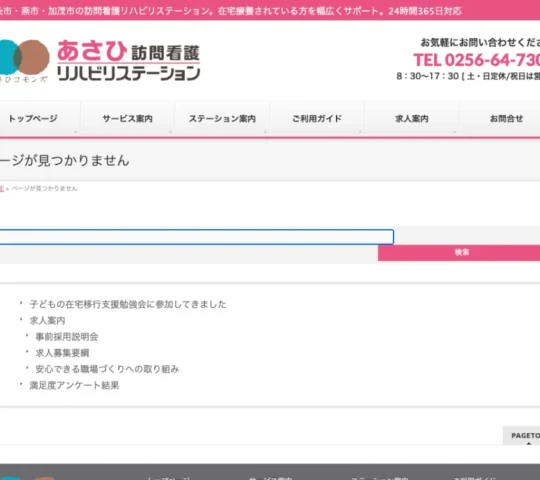The width and height of the screenshot is (540, 480).
Task: Open 子どもの在宅移行支援勉強会に参加してきました link
Action: 128,304
